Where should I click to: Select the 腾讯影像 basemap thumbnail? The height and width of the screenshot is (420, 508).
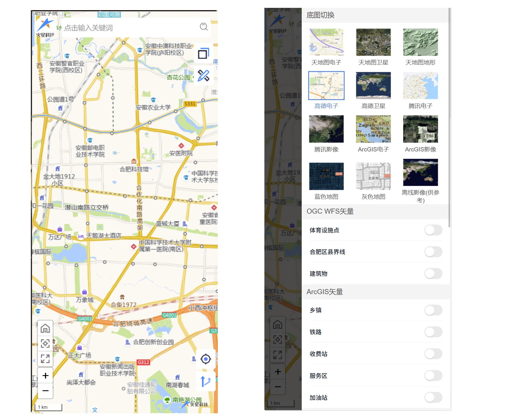click(x=326, y=129)
